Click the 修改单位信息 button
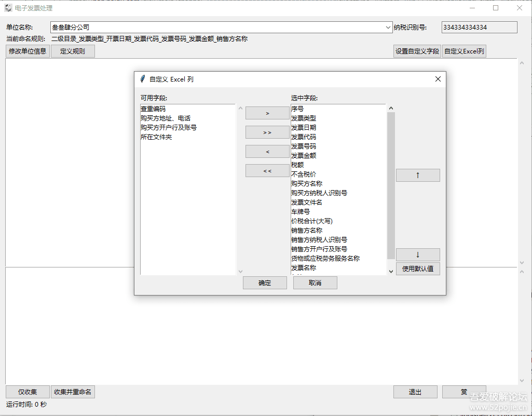Image resolution: width=532 pixels, height=416 pixels. point(27,51)
